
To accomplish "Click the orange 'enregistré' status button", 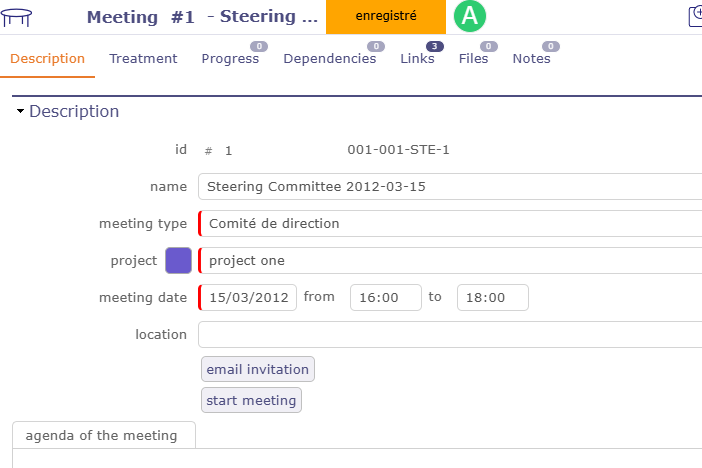I will 385,17.
